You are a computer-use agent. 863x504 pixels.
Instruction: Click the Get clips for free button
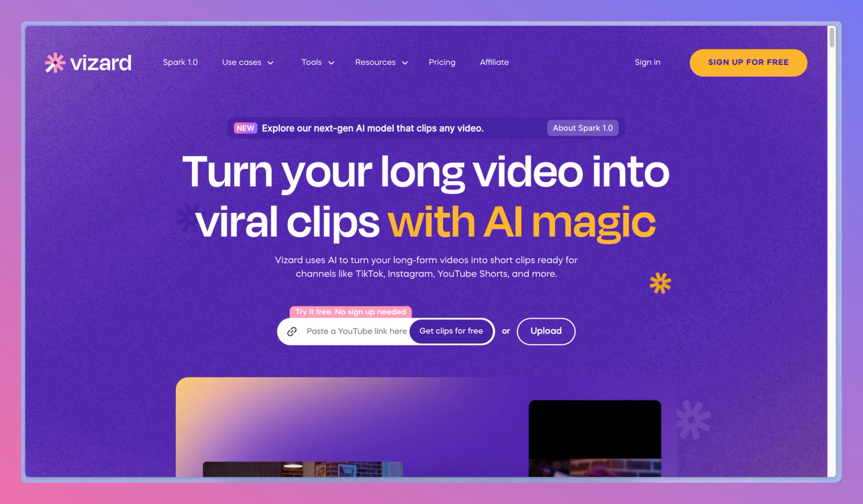pos(451,331)
